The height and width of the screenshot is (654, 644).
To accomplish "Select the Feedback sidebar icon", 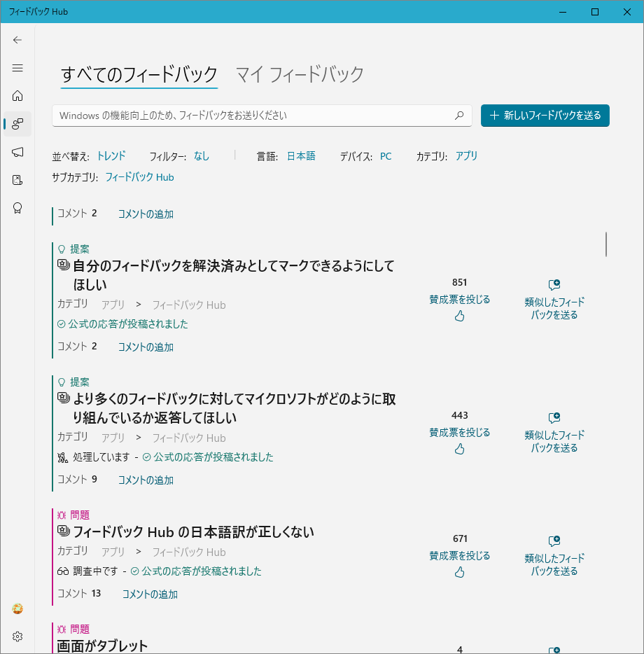I will tap(17, 124).
